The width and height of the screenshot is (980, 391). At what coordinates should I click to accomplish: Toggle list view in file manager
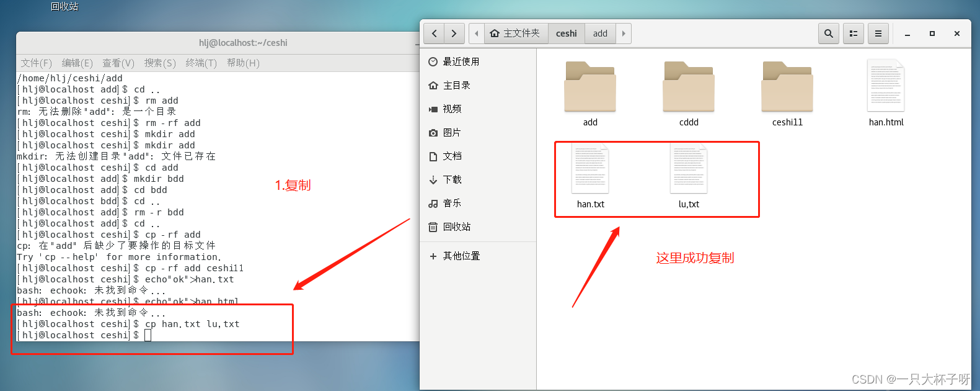tap(854, 34)
